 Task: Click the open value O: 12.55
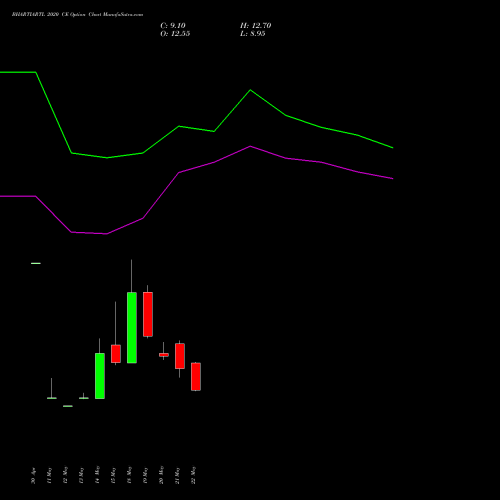click(175, 34)
